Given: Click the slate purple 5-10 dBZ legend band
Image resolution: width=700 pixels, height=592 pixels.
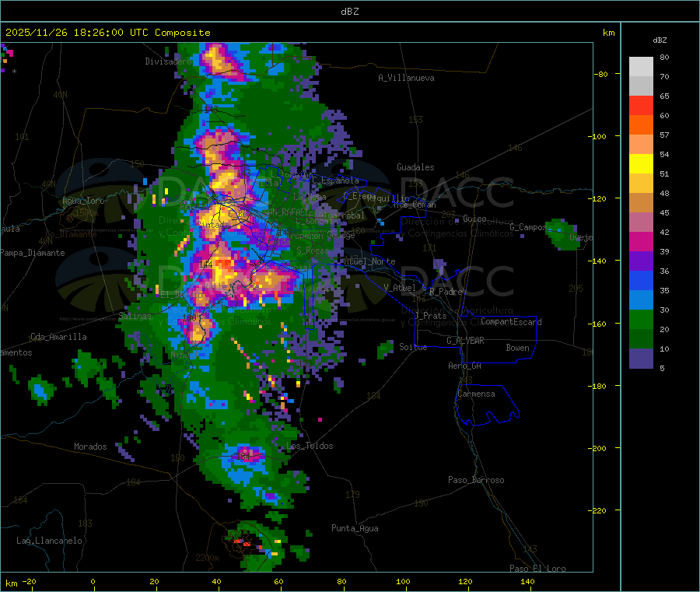Looking at the screenshot, I should (x=641, y=359).
